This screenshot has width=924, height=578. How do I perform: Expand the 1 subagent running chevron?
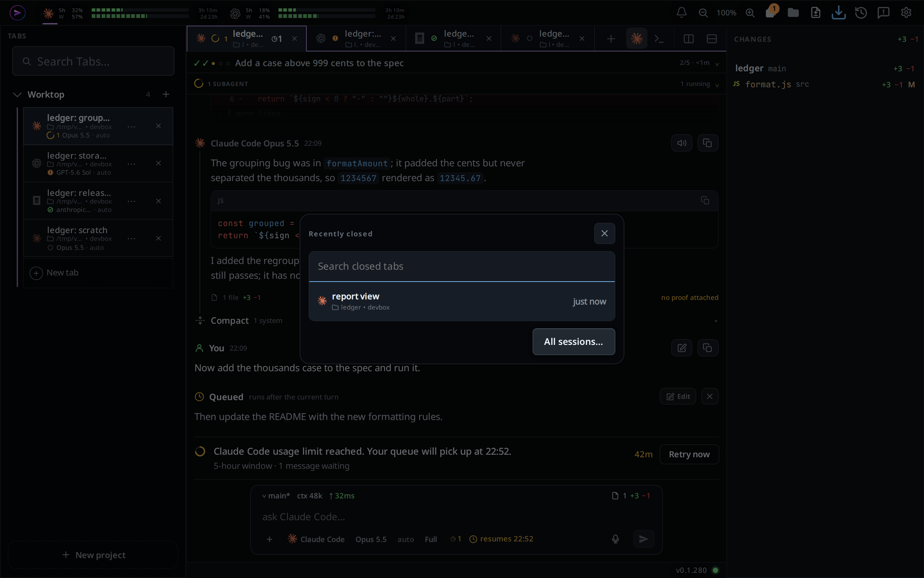point(717,85)
